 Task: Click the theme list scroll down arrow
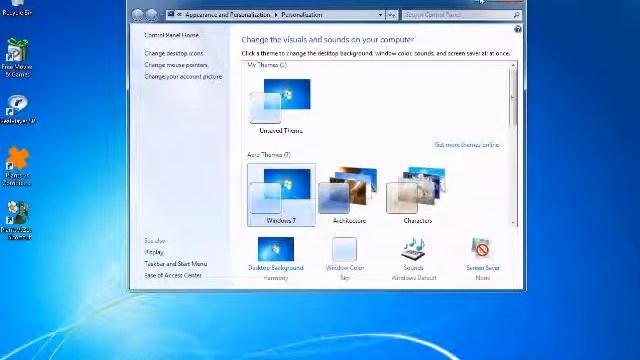coord(513,223)
